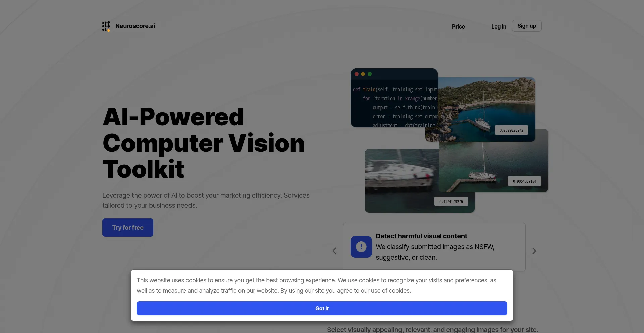Advance feature carousel with right chevron
This screenshot has width=644, height=333.
tap(534, 251)
